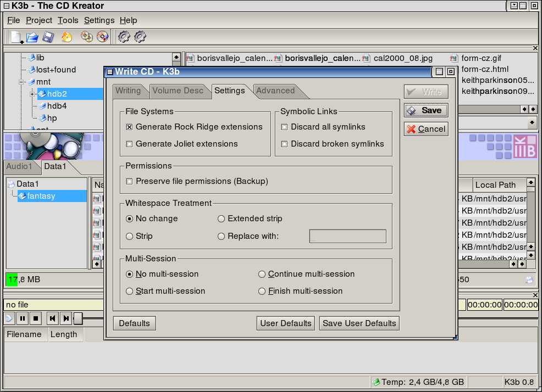Select Replace with whitespace option

pyautogui.click(x=221, y=236)
